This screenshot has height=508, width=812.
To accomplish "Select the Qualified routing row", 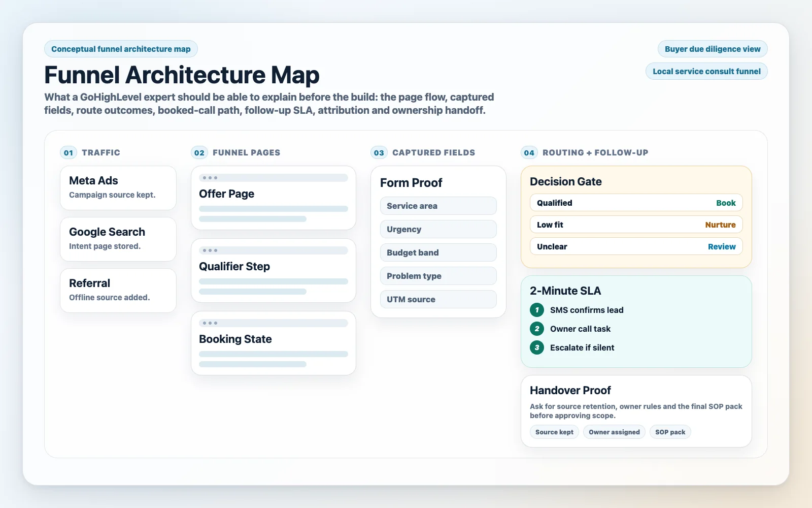I will pyautogui.click(x=636, y=203).
